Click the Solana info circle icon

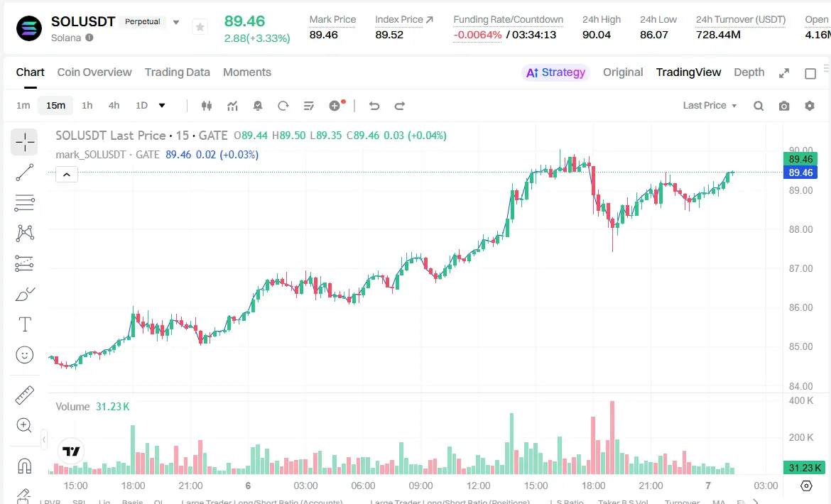(89, 38)
